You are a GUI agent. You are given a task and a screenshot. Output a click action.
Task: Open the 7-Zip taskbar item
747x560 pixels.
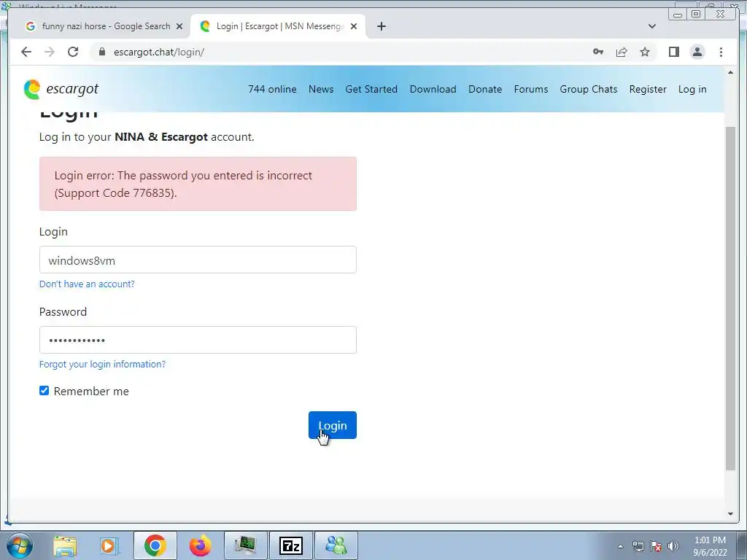[x=291, y=545]
